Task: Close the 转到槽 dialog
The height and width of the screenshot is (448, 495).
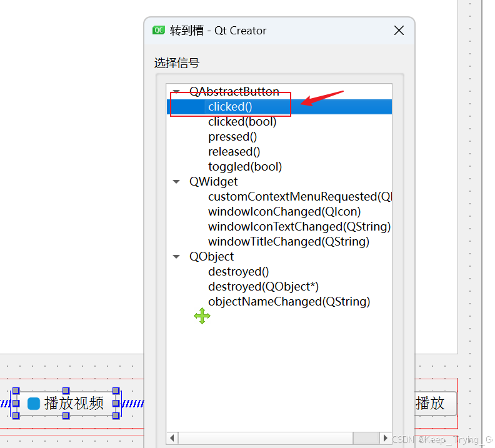Action: pyautogui.click(x=399, y=31)
